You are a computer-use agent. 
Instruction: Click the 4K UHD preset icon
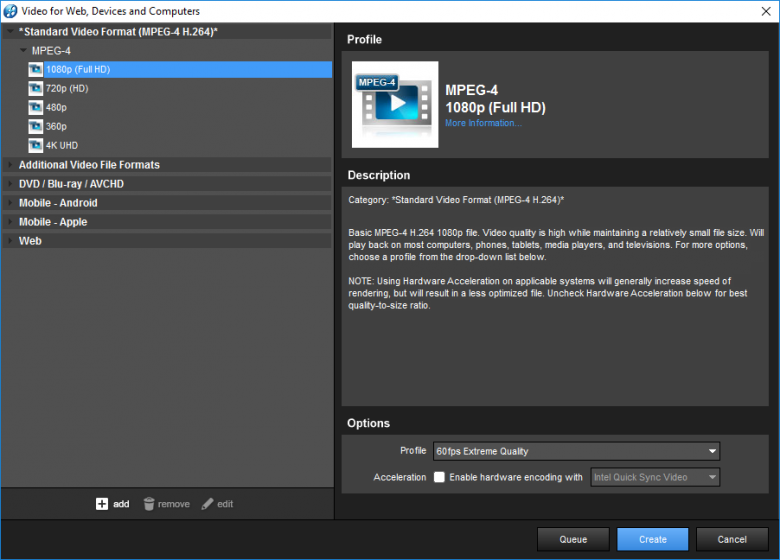(x=35, y=145)
